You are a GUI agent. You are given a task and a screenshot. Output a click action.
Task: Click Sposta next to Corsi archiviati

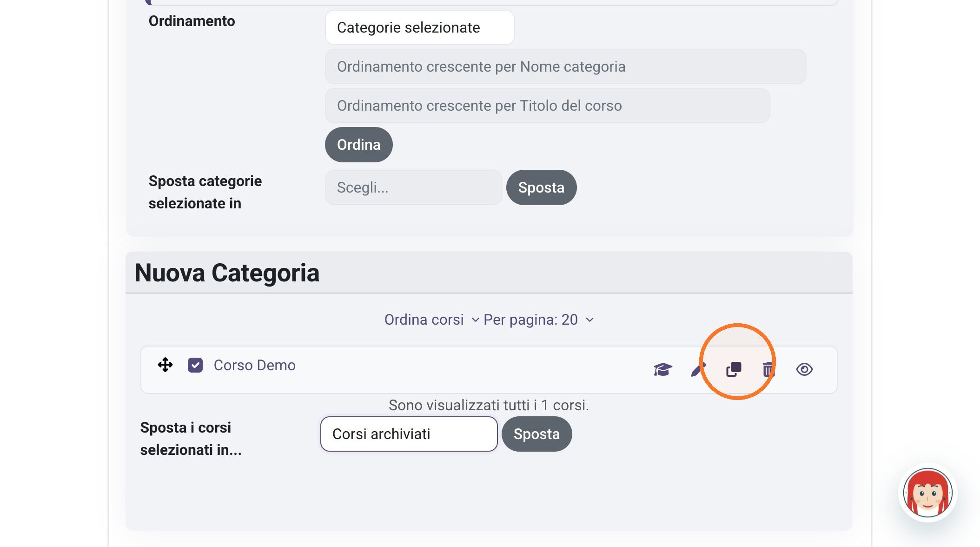pyautogui.click(x=536, y=434)
